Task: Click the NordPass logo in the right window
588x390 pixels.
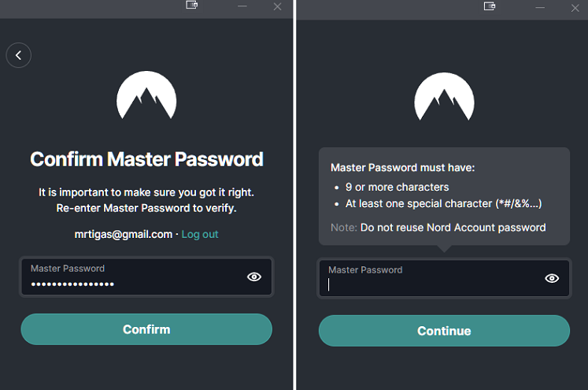Action: [444, 96]
